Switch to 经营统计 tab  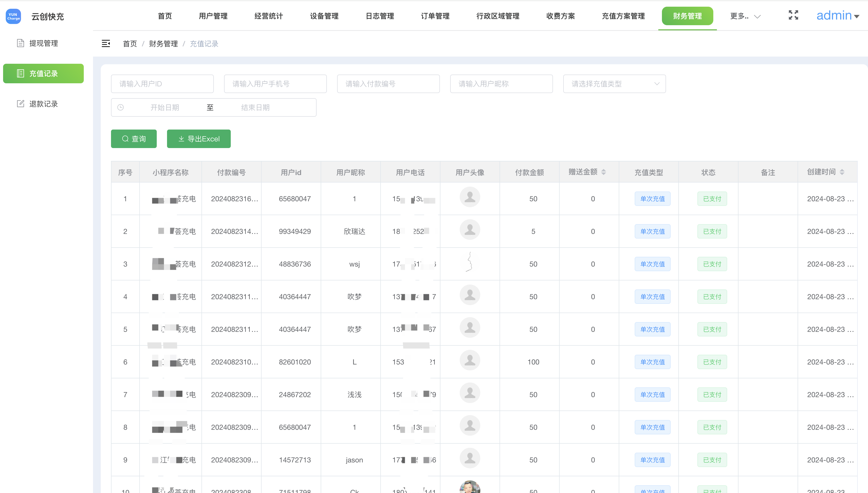(x=268, y=16)
